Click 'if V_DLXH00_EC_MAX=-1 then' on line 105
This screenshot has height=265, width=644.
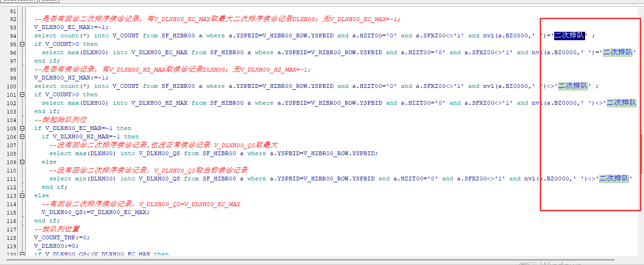83,128
